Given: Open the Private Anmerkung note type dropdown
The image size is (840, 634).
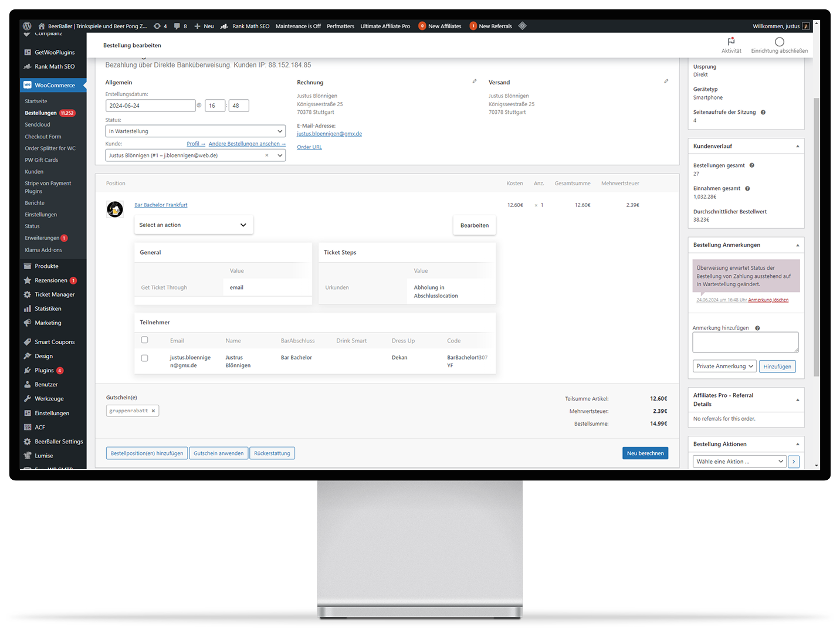Looking at the screenshot, I should pos(724,367).
